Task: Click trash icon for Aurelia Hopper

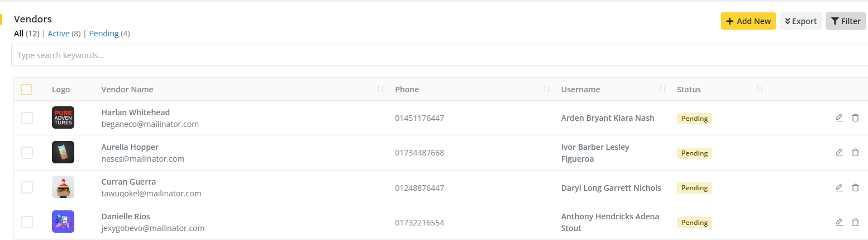Action: click(855, 152)
